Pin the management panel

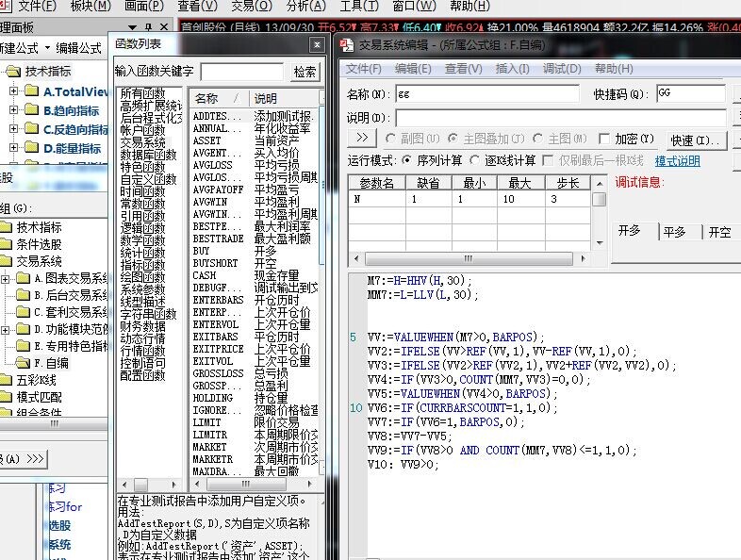point(148,27)
